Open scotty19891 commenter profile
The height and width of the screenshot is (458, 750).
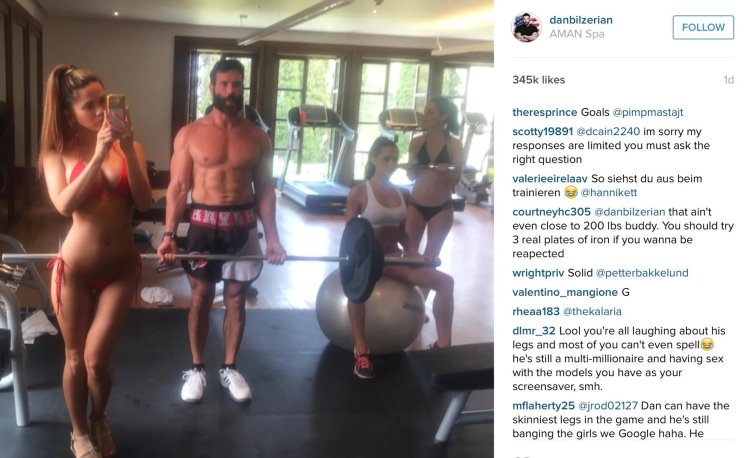tap(542, 131)
